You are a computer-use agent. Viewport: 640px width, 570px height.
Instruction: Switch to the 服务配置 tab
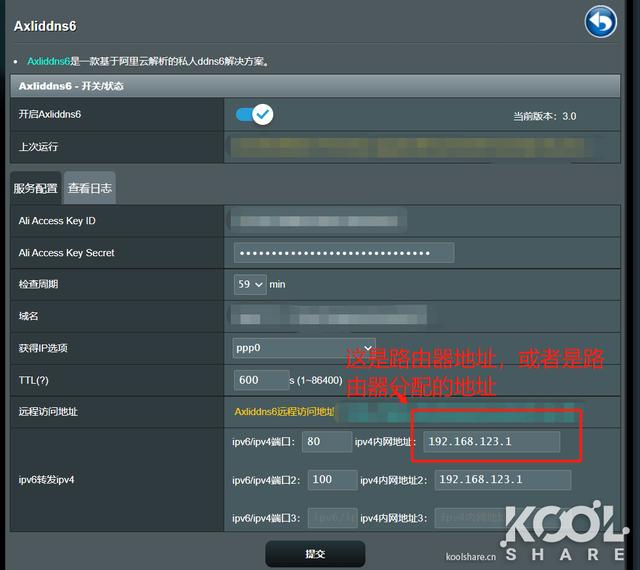[36, 188]
